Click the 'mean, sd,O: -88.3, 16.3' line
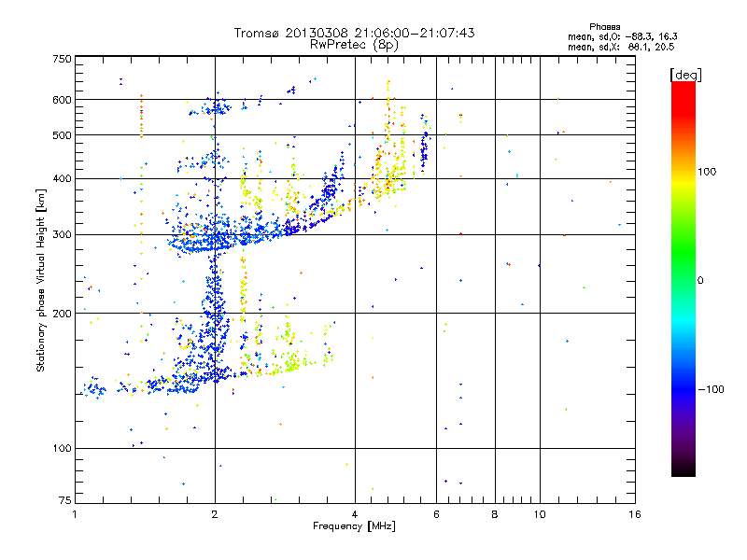This screenshot has width=747, height=560. [x=622, y=36]
